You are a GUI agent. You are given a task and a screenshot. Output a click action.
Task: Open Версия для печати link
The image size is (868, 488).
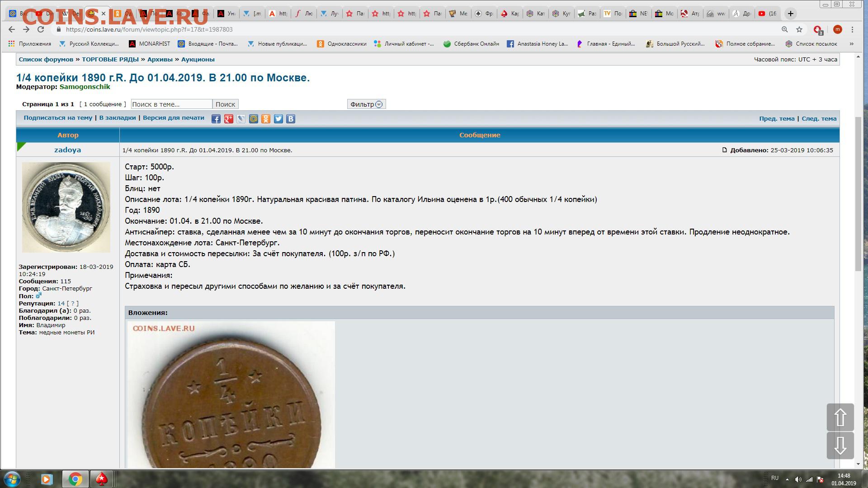(174, 118)
